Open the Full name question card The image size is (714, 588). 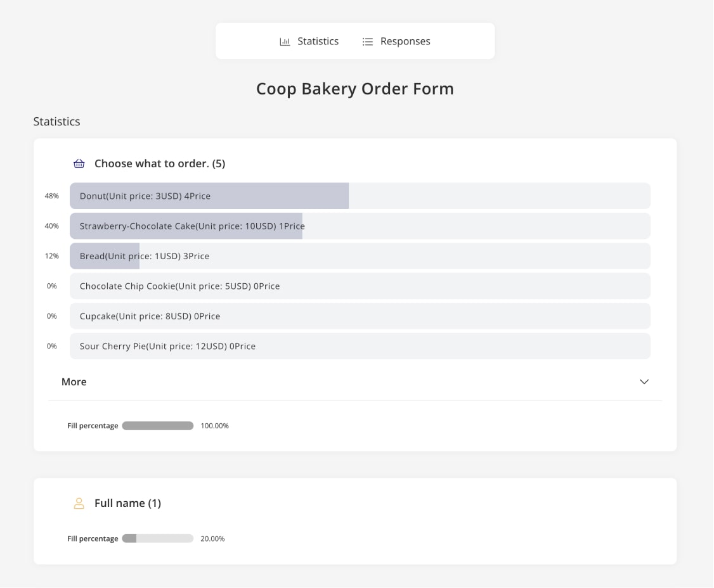(x=127, y=503)
